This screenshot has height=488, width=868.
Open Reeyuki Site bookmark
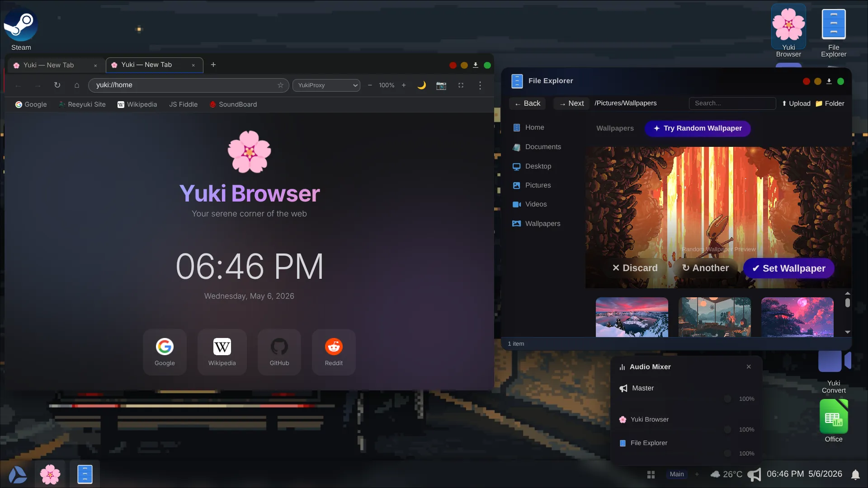[x=82, y=104]
